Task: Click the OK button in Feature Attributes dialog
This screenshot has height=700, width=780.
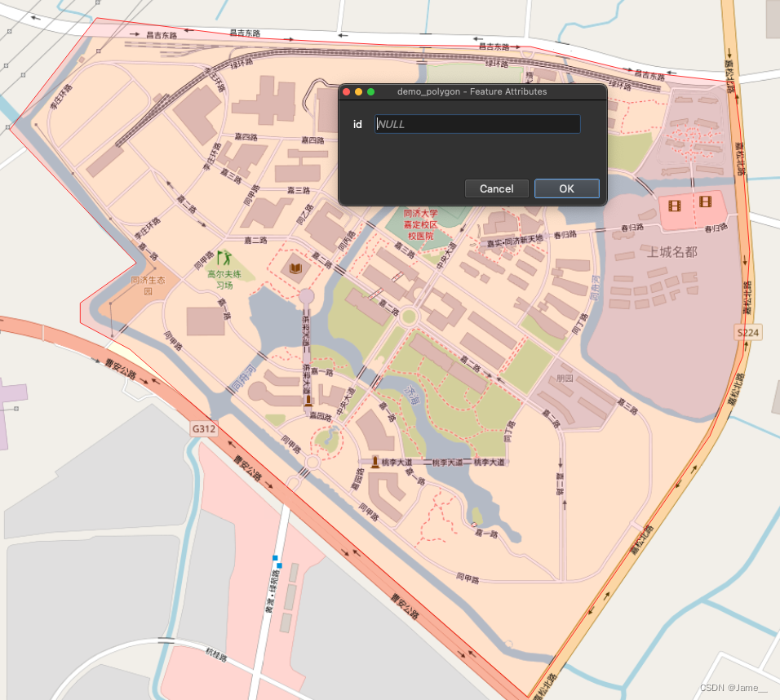Action: click(x=566, y=188)
